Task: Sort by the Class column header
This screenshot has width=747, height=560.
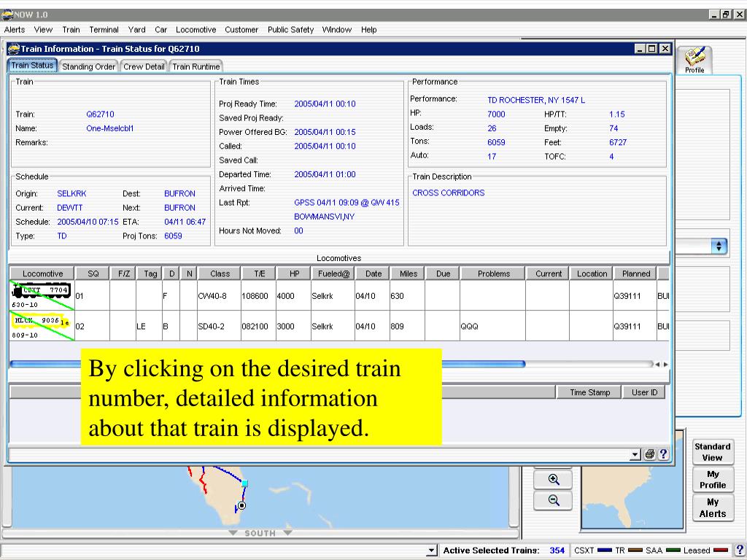Action: pyautogui.click(x=220, y=274)
